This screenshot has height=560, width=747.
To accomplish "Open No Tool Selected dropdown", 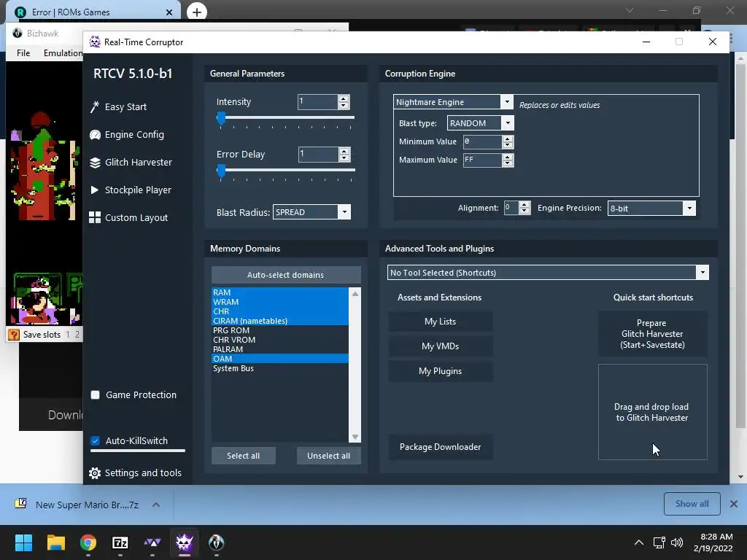I will (x=703, y=273).
